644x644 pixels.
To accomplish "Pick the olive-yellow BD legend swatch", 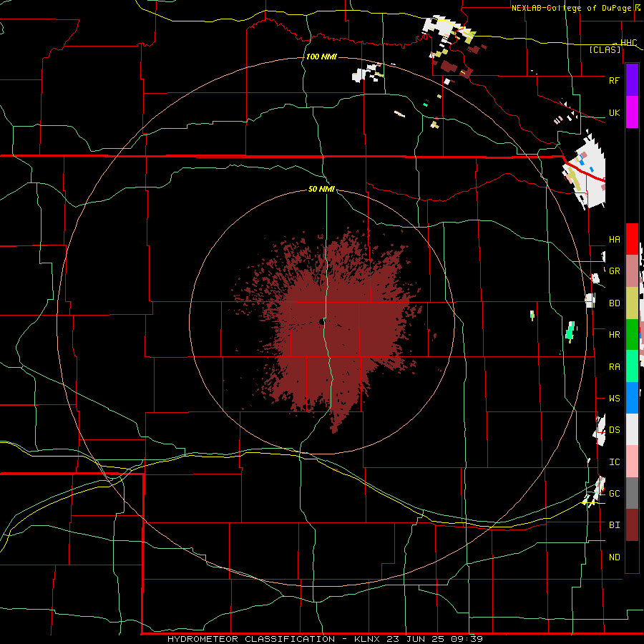I will pyautogui.click(x=632, y=303).
